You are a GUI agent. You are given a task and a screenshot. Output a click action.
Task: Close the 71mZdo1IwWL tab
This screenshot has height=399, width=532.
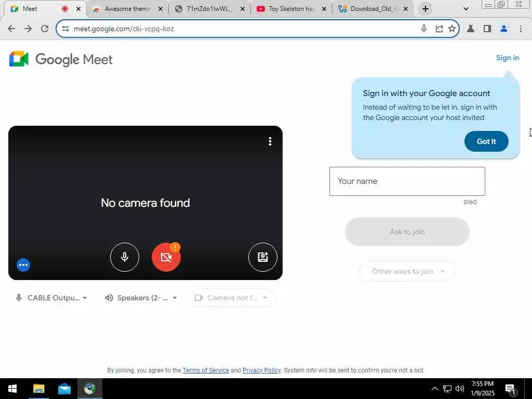click(242, 9)
